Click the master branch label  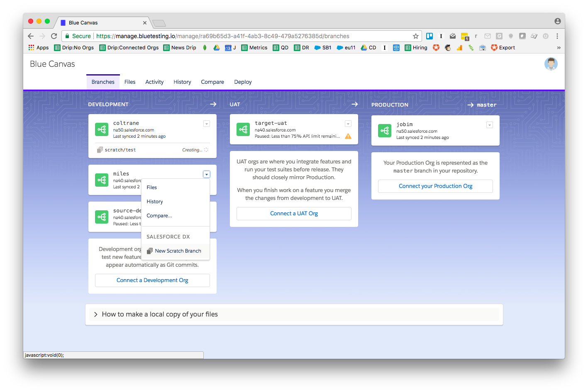[x=486, y=105]
